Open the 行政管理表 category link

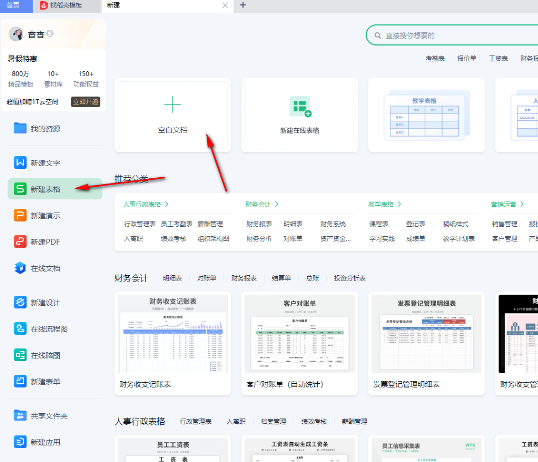click(x=140, y=224)
